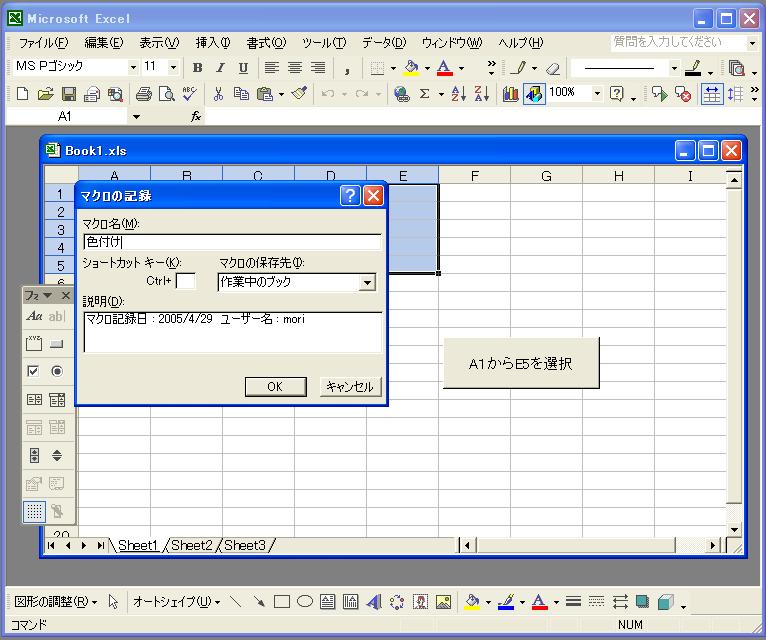
Task: Click the Print Preview icon
Action: pyautogui.click(x=167, y=93)
